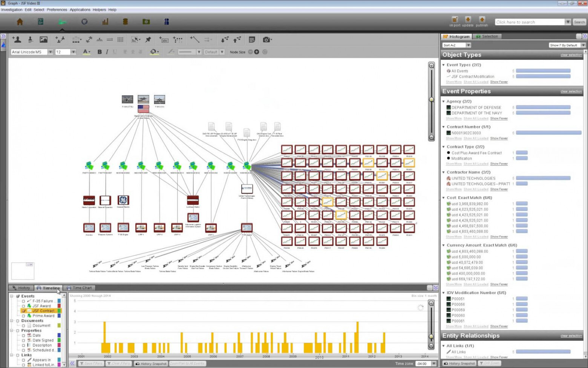Open the Investigation menu
588x368 pixels.
click(11, 10)
